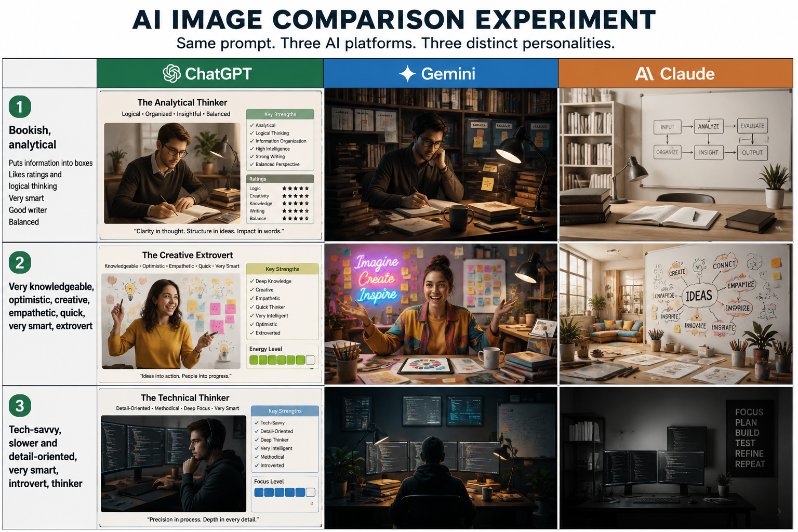The height and width of the screenshot is (532, 798).
Task: Open ChatGPT's Technical Thinker photo with headphones
Action: tap(174, 463)
